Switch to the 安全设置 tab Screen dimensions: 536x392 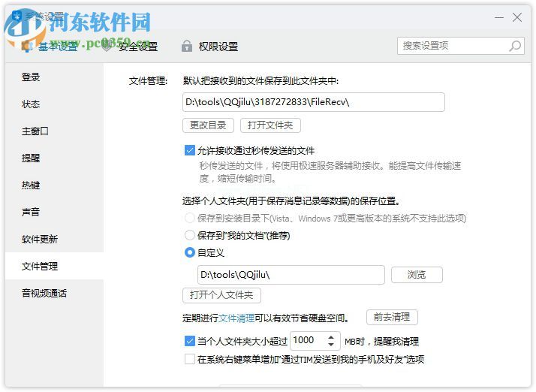click(138, 46)
